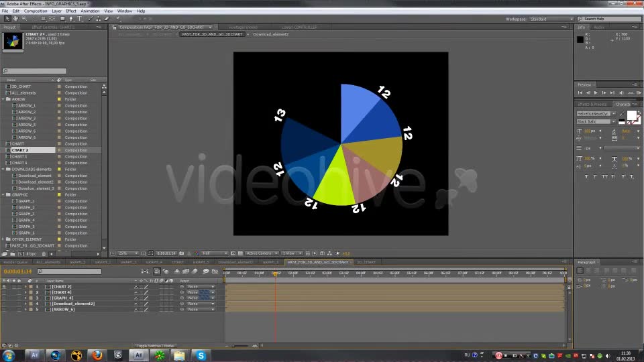Open the Half resolution dropdown
This screenshot has height=362, width=644.
pos(215,253)
